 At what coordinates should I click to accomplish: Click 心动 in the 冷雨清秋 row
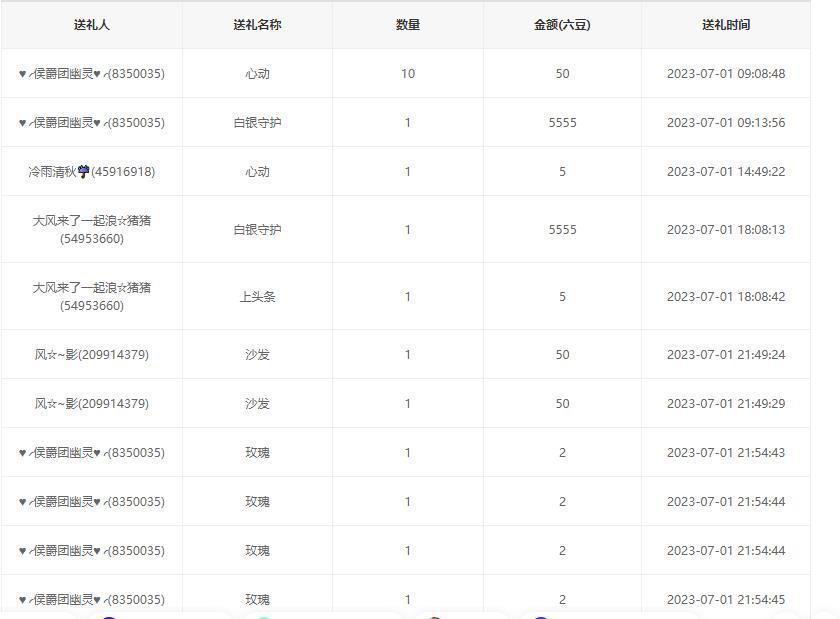click(257, 171)
